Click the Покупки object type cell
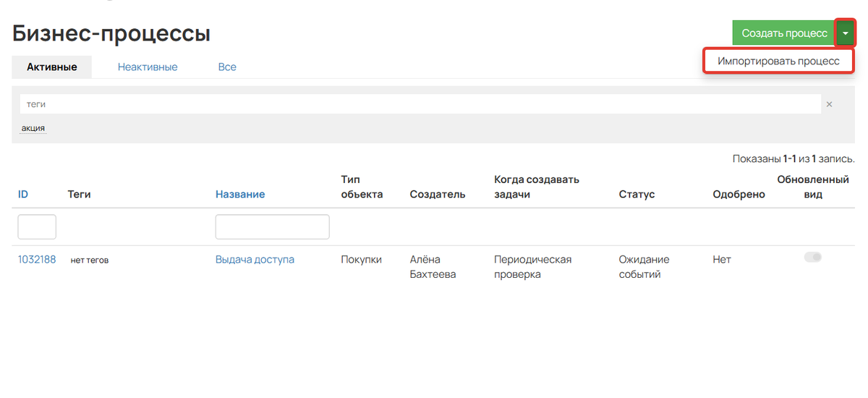868x398 pixels. coord(361,259)
